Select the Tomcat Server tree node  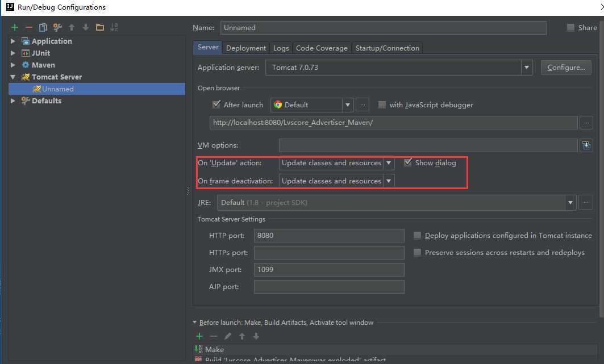pyautogui.click(x=57, y=77)
